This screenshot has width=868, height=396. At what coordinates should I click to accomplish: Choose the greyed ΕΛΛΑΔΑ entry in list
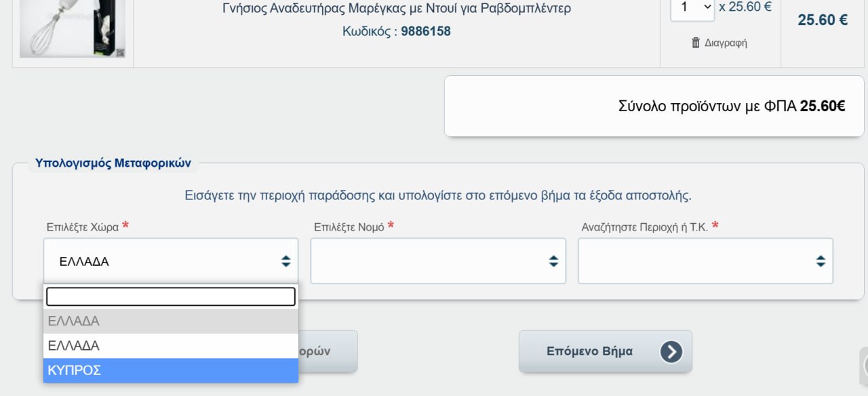click(171, 321)
